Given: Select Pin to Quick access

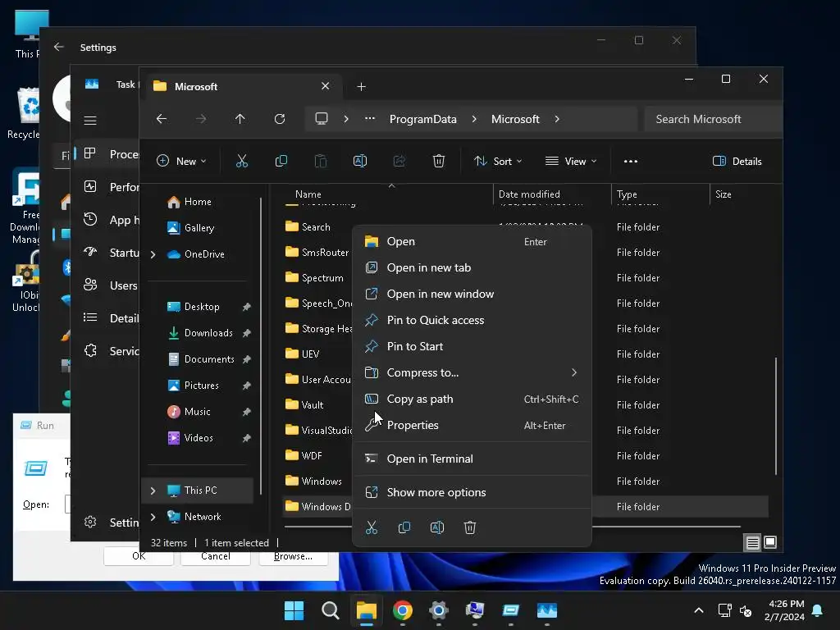Looking at the screenshot, I should pos(472,321).
